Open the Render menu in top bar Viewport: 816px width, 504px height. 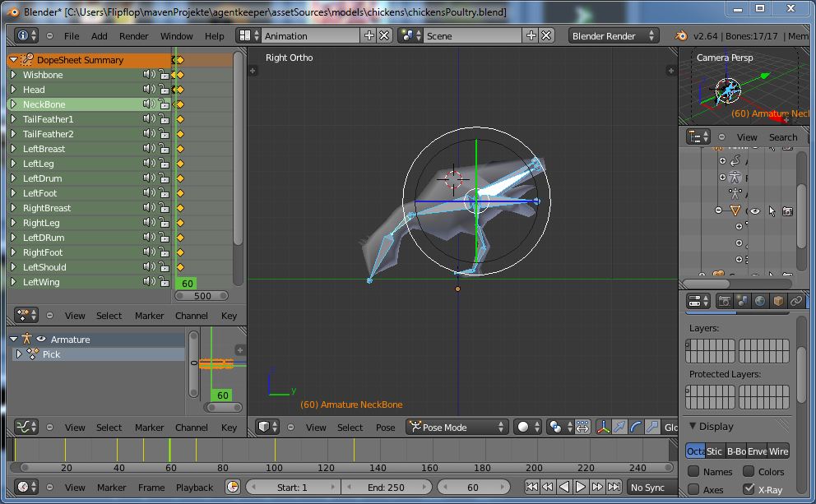[x=134, y=36]
